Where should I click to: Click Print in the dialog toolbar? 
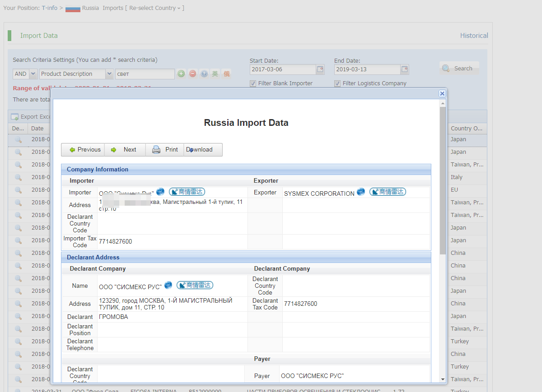(165, 150)
